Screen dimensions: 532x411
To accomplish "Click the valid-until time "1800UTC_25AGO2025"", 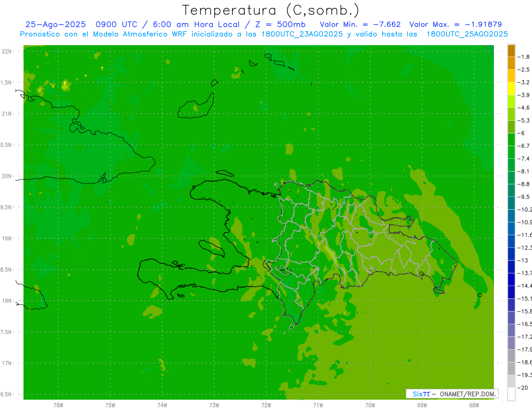I will 467,34.
